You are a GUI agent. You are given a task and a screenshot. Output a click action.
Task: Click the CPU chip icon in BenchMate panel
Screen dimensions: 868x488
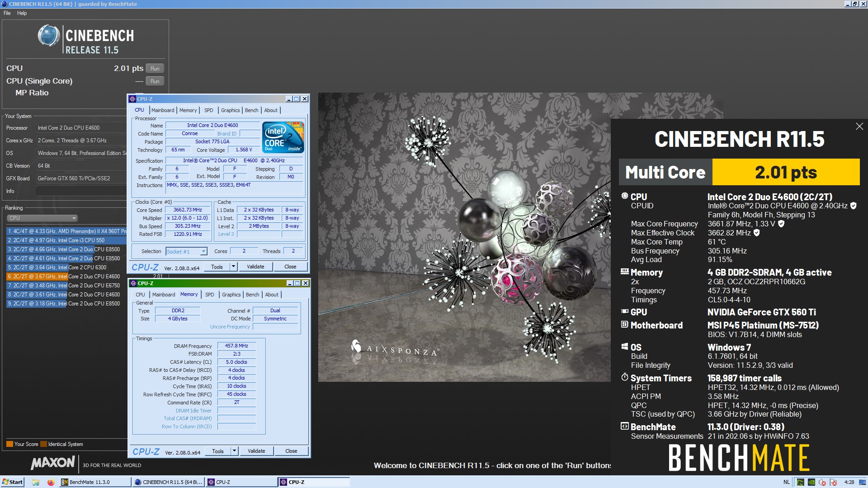625,196
